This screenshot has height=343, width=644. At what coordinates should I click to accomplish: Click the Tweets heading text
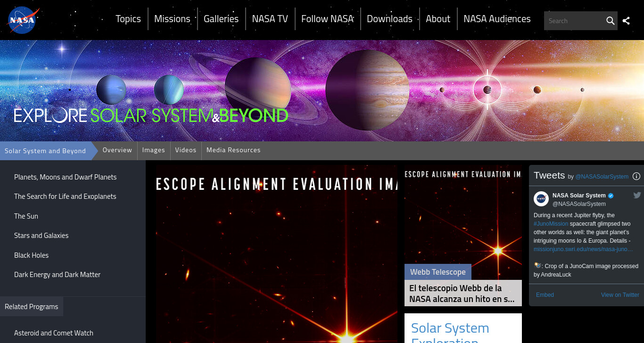pos(549,175)
